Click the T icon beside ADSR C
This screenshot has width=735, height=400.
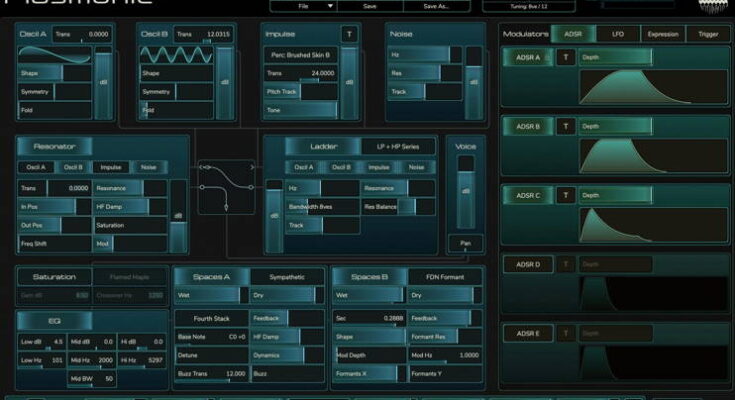pyautogui.click(x=565, y=195)
